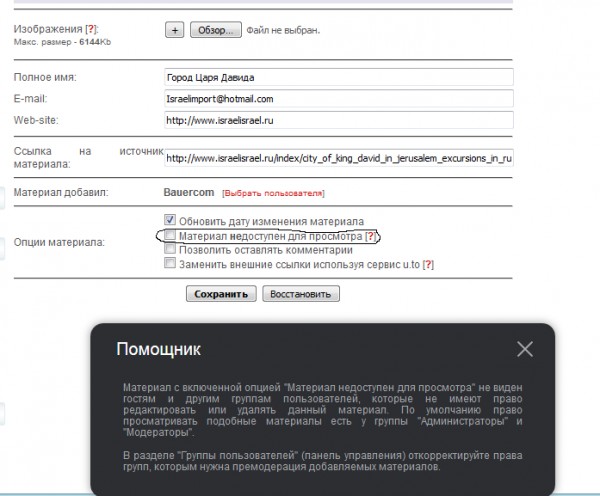The height and width of the screenshot is (496, 600).
Task: Click the Макс. размер - 6144Kb note
Action: (62, 42)
